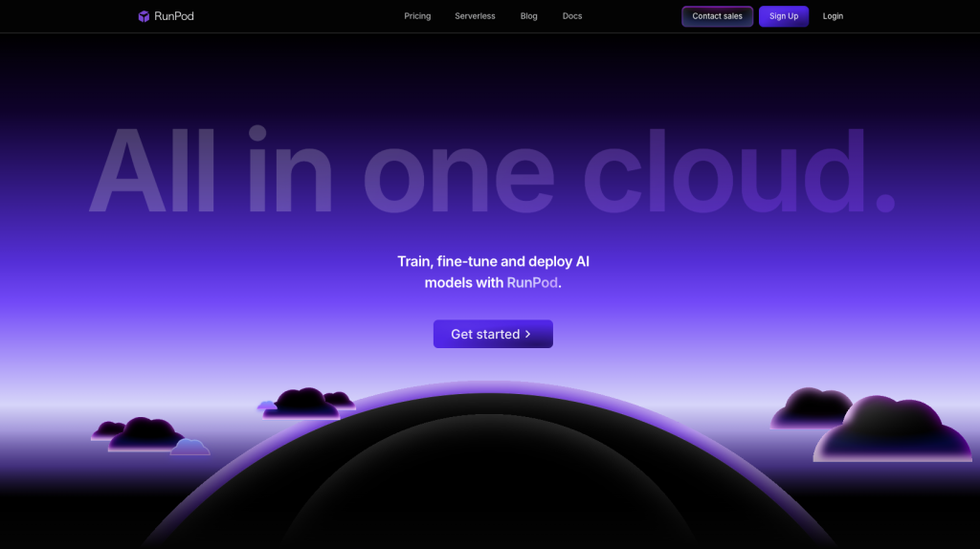The image size is (980, 549).
Task: Click the "Train, fine-tune and deploy AI" text
Action: point(493,261)
